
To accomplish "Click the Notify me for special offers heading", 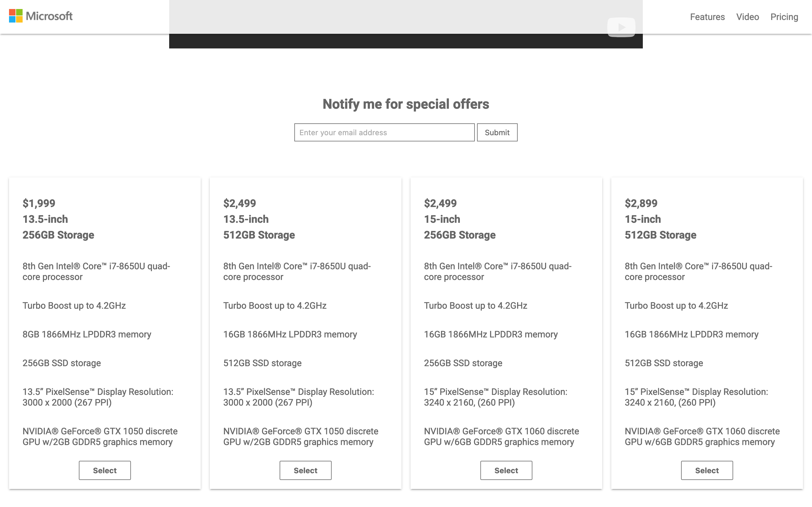I will tap(406, 104).
